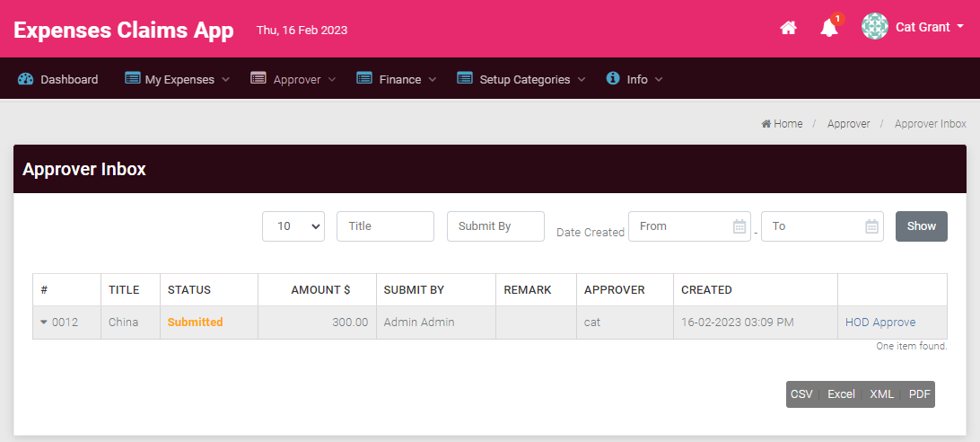Click the Cat Grant avatar picture
This screenshot has width=980, height=442.
874,27
